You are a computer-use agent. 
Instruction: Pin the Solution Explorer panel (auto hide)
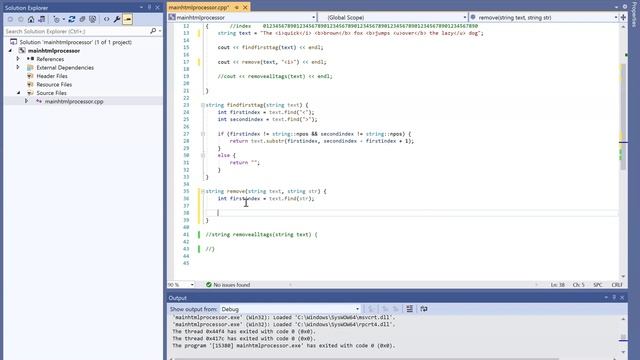click(x=149, y=7)
